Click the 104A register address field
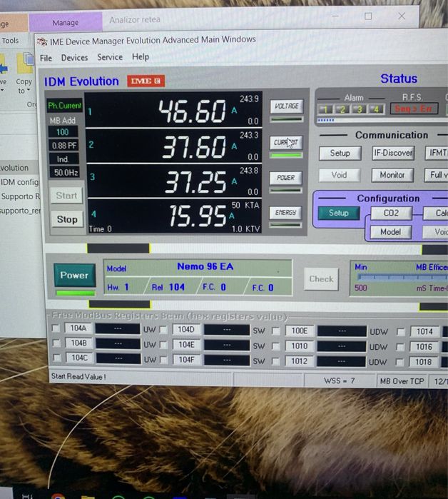The width and height of the screenshot is (448, 499). pos(78,328)
